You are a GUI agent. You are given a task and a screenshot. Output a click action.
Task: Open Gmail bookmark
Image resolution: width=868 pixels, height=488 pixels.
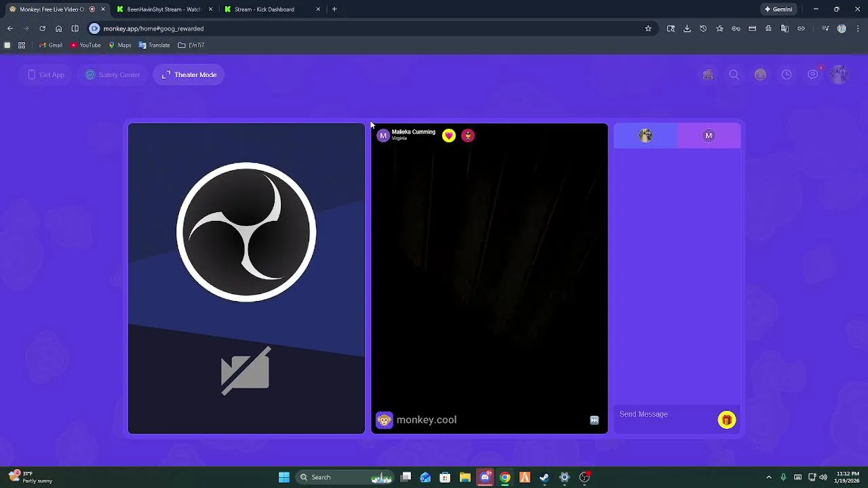[51, 45]
